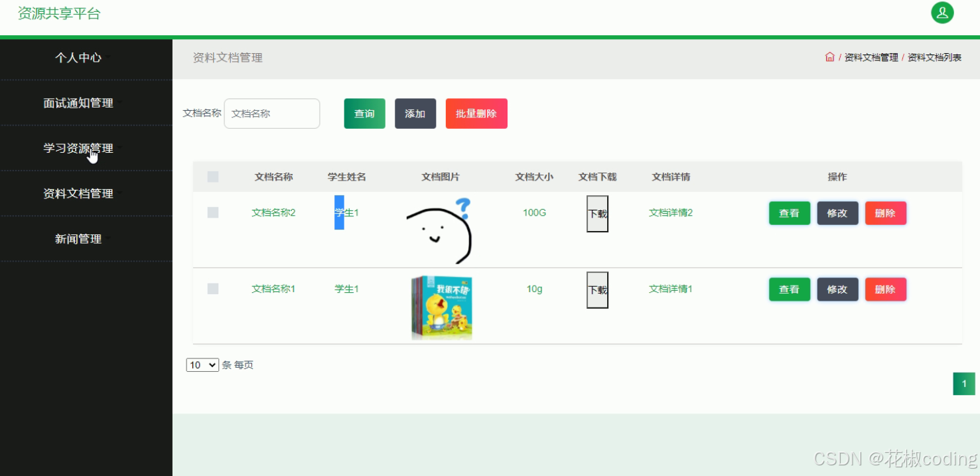Click the 添加 add button
980x476 pixels.
coord(415,114)
